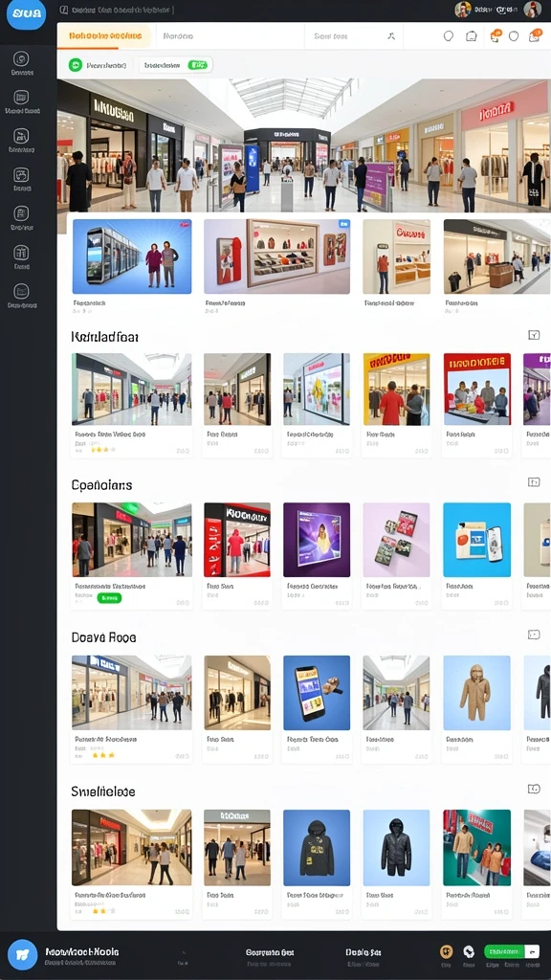Select the third icon in left sidebar
The height and width of the screenshot is (980, 551).
point(21,136)
